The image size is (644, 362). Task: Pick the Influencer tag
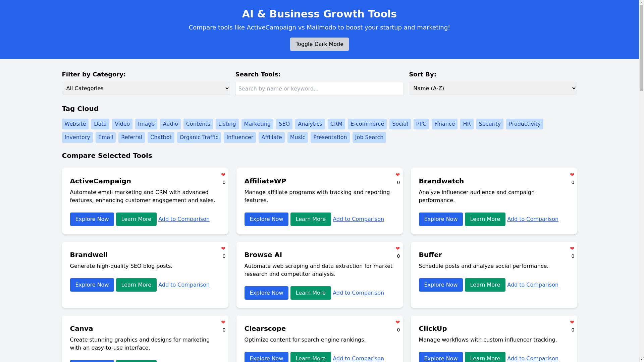point(240,137)
